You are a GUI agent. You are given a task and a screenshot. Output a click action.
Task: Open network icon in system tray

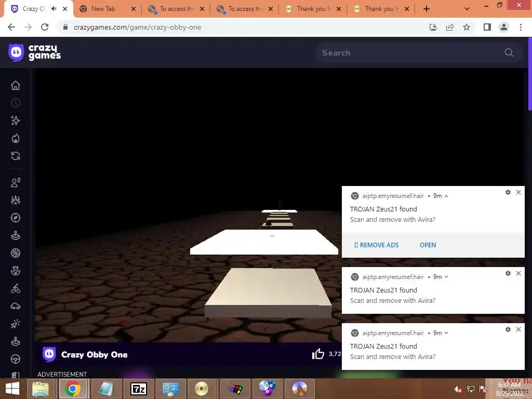[x=471, y=389]
